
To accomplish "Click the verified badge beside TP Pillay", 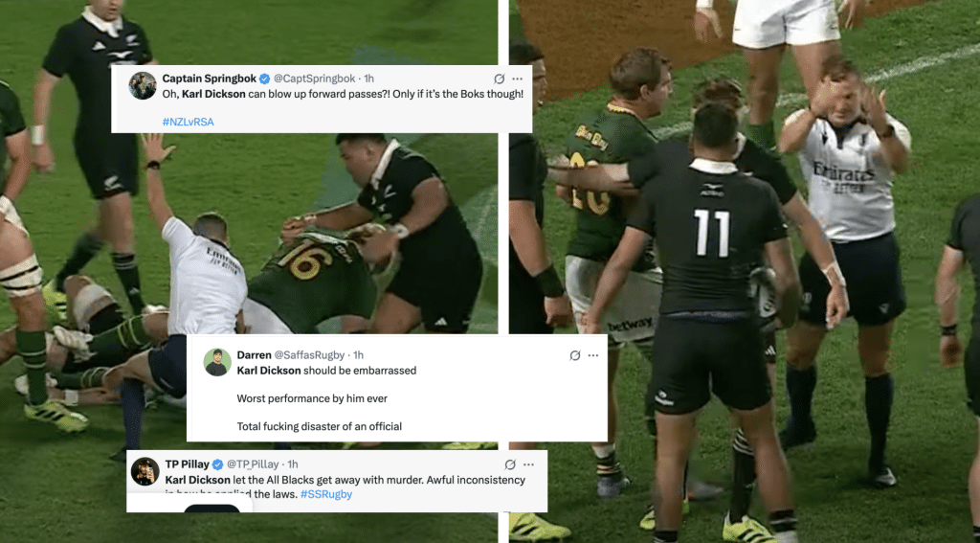I will point(217,464).
